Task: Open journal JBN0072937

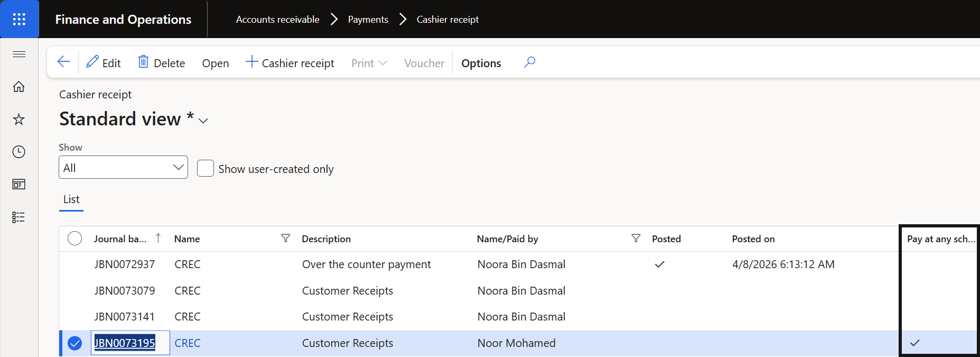Action: 125,264
